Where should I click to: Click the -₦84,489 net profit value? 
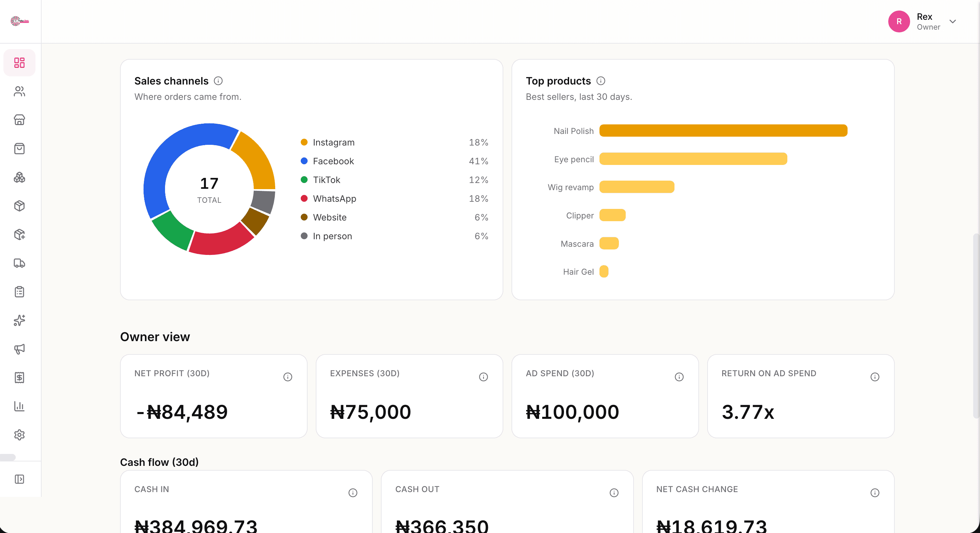[181, 412]
